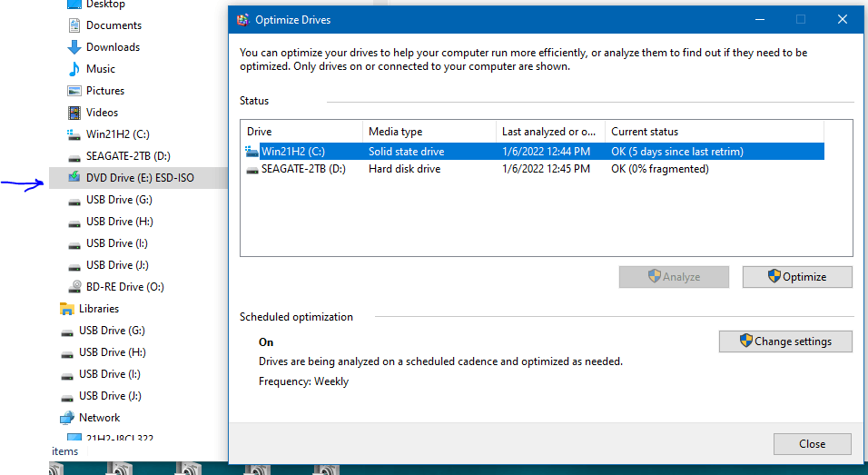Open the Music note icon
This screenshot has width=868, height=475.
coord(74,69)
